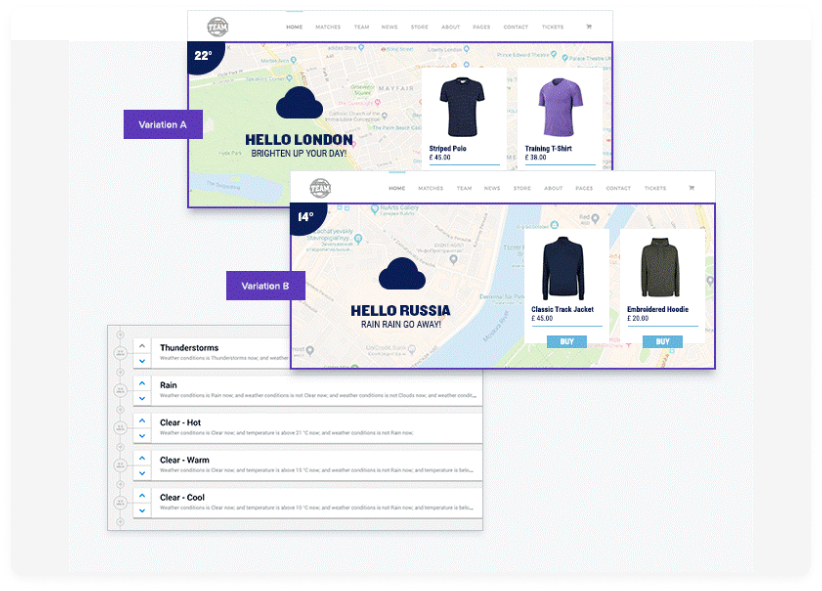Viewport: 822px width, 591px height.
Task: Open the cart icon in Variation B navbar
Action: [691, 188]
